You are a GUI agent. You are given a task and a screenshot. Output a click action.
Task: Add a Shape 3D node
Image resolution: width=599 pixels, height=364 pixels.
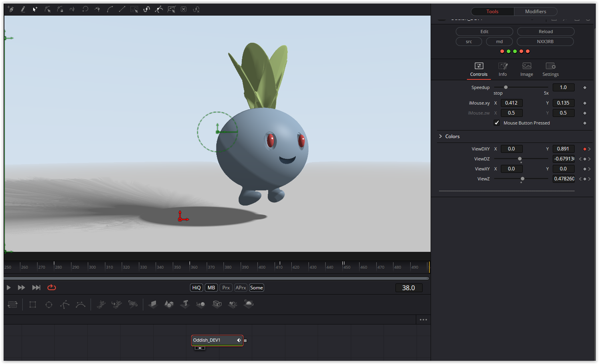[169, 305]
